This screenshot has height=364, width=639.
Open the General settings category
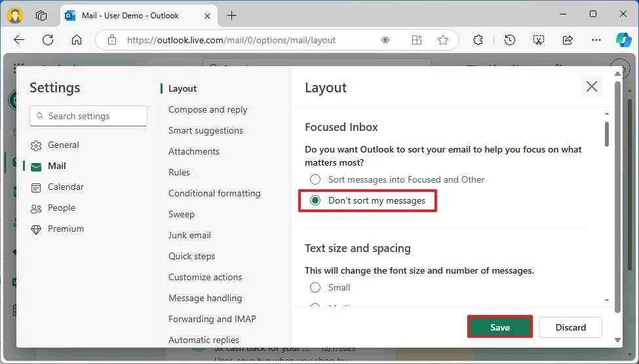click(x=63, y=145)
